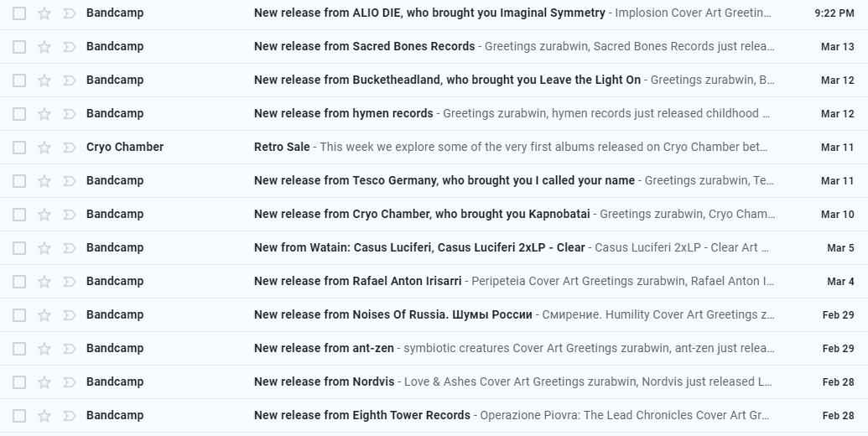Screen dimensions: 868x436
Task: Tick the Cryo Chamber Kapnobatai email checkbox
Action: [x=19, y=215]
